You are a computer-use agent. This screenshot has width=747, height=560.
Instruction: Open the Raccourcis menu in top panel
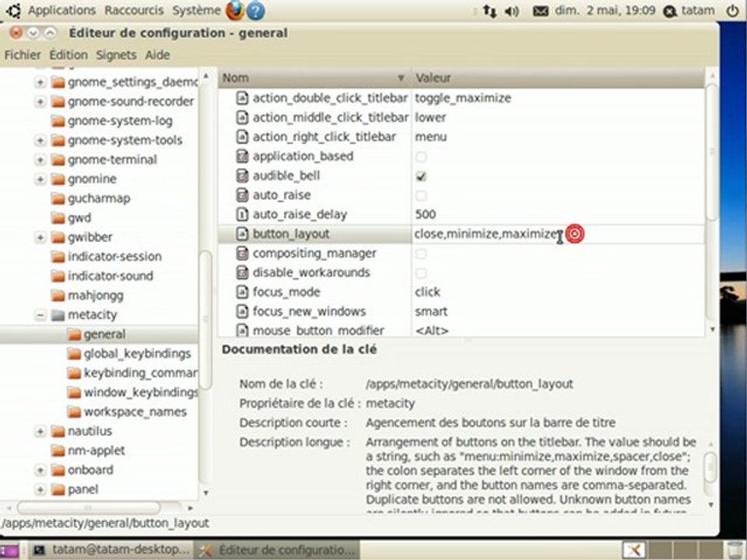tap(134, 10)
